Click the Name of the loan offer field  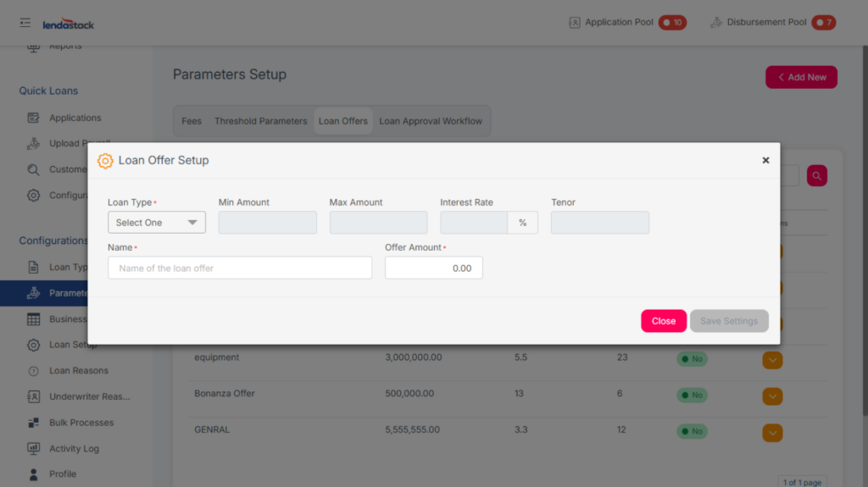(240, 268)
